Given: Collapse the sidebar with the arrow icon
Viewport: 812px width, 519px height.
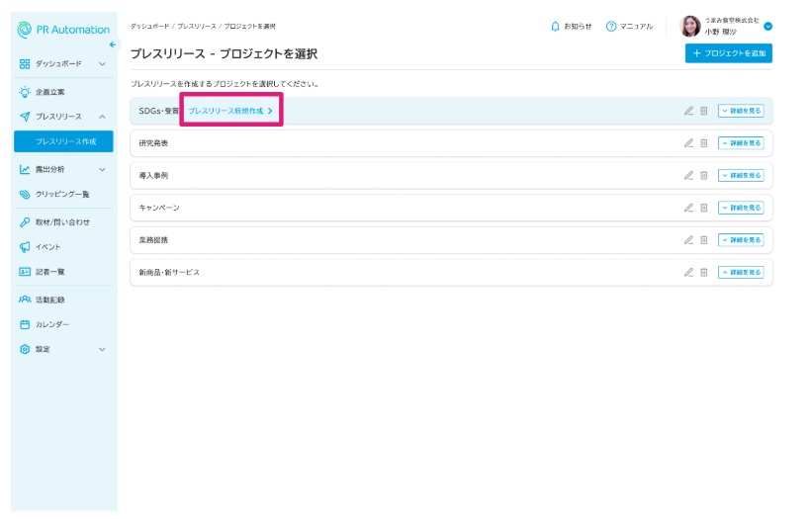Looking at the screenshot, I should coord(112,45).
